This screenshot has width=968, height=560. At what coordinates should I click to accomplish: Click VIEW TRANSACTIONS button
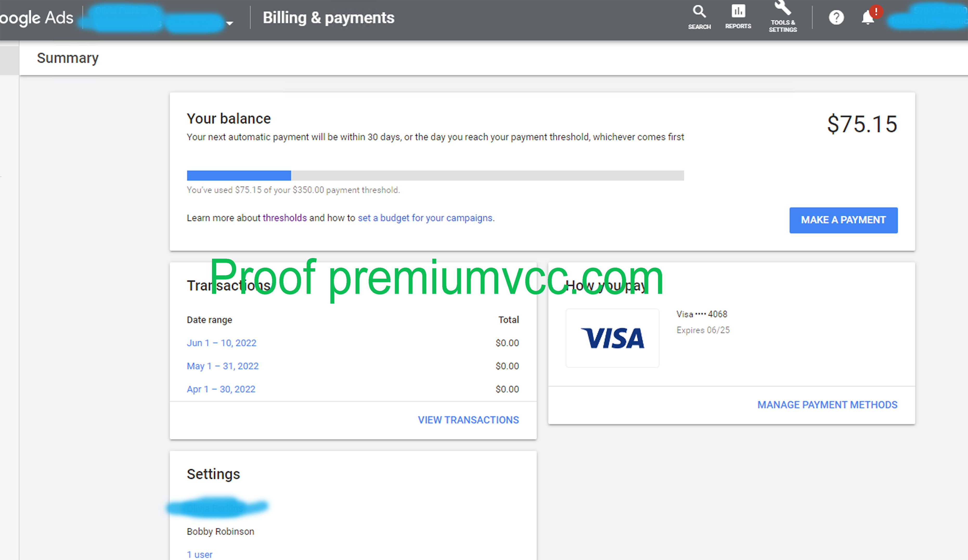(468, 419)
